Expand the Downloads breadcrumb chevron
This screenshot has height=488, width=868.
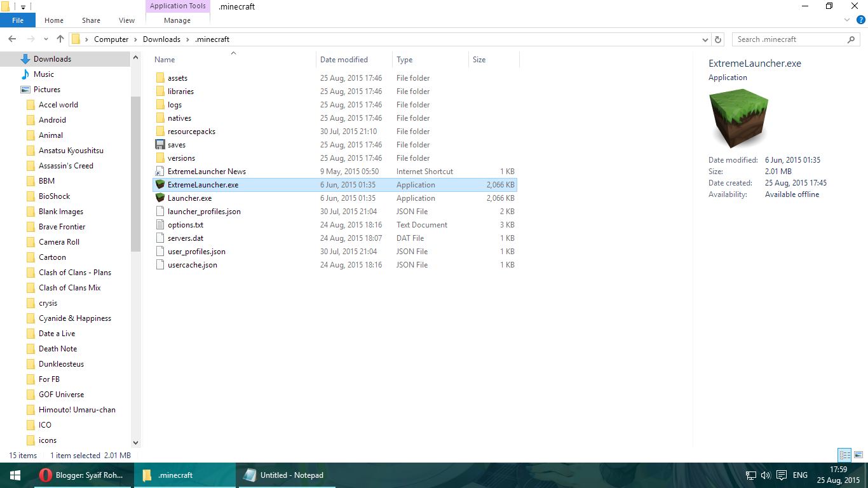tap(187, 39)
